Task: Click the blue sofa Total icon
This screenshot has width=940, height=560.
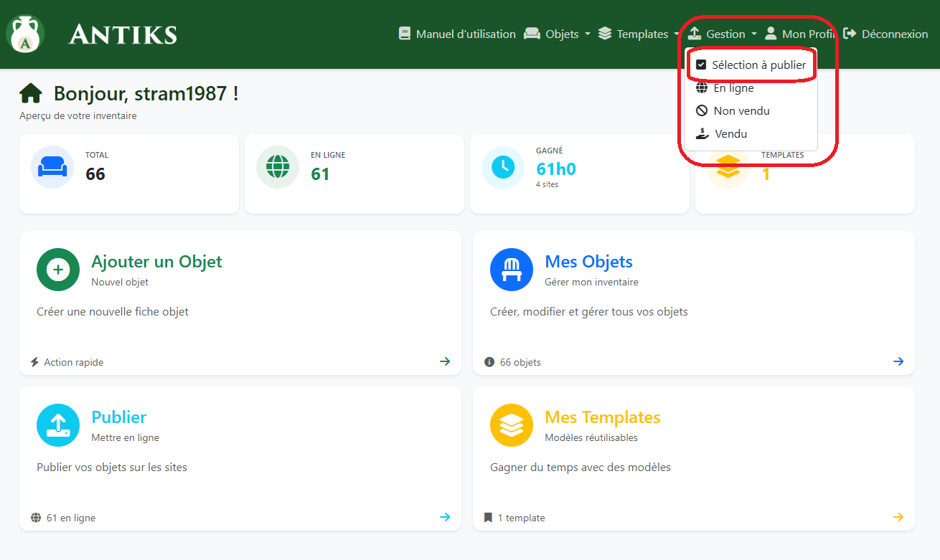Action: click(x=52, y=167)
